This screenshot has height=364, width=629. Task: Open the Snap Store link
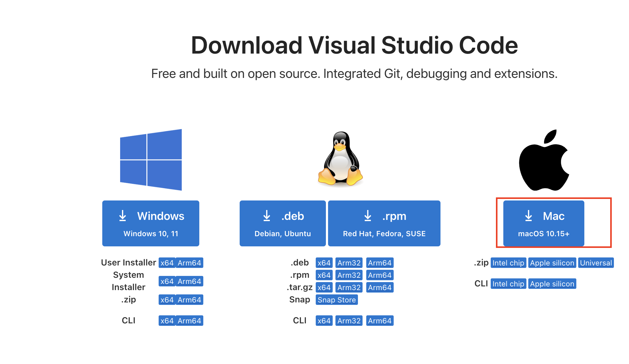point(336,300)
